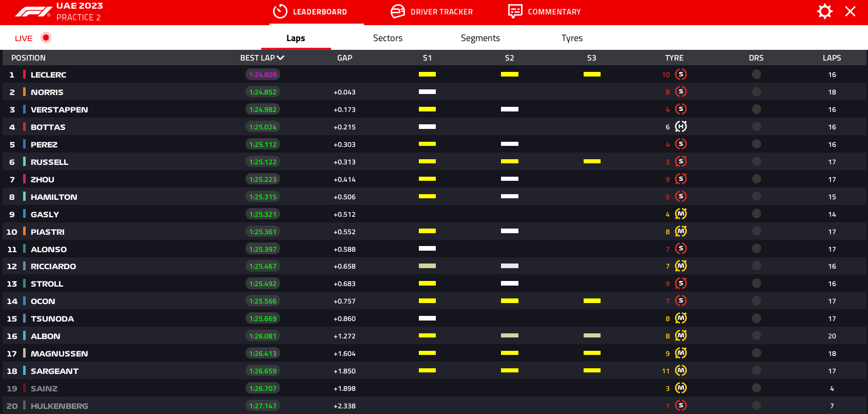Click the GAP column header

[344, 58]
